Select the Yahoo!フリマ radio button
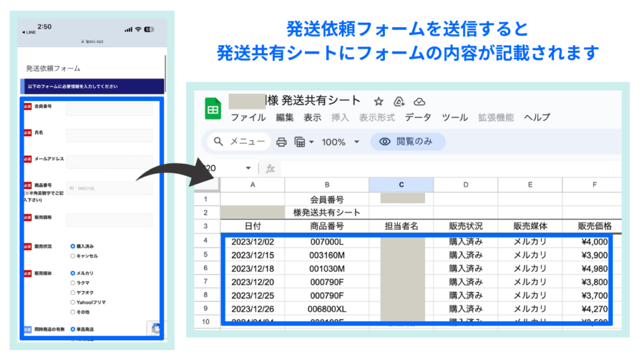Image resolution: width=644 pixels, height=362 pixels. [x=73, y=302]
